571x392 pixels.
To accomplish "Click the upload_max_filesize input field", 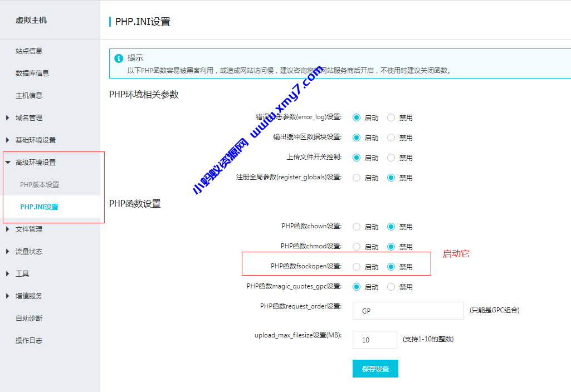I will [374, 339].
